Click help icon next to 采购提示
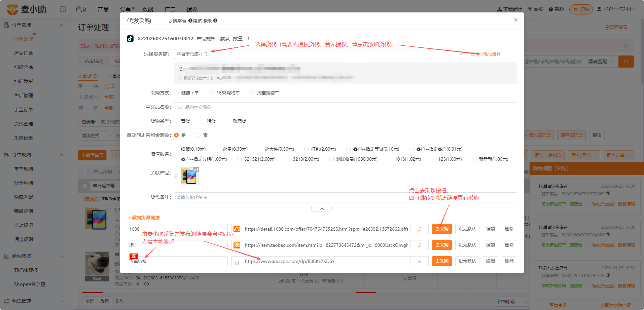Screen dimensions: 644x310 [215, 21]
